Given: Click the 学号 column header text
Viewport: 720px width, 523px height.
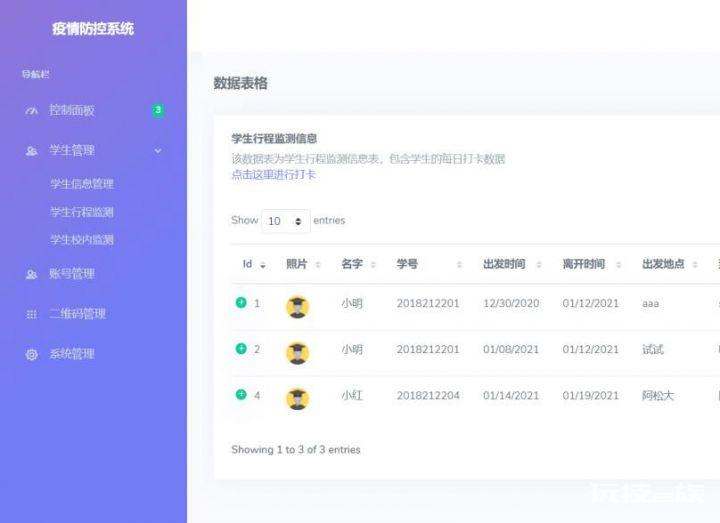Looking at the screenshot, I should tap(407, 264).
